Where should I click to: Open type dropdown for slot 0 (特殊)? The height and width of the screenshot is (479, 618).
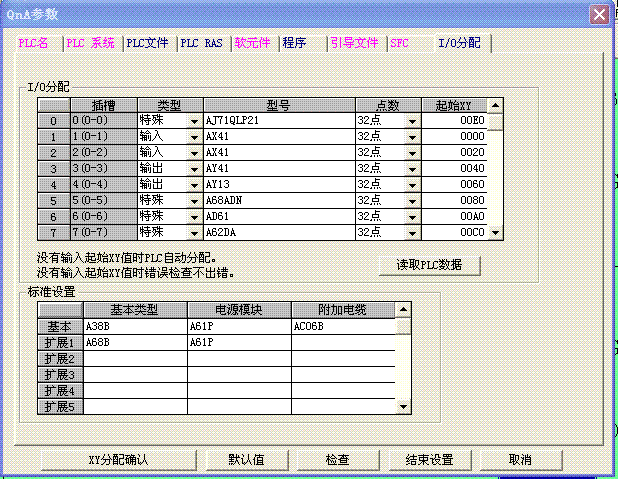click(194, 120)
